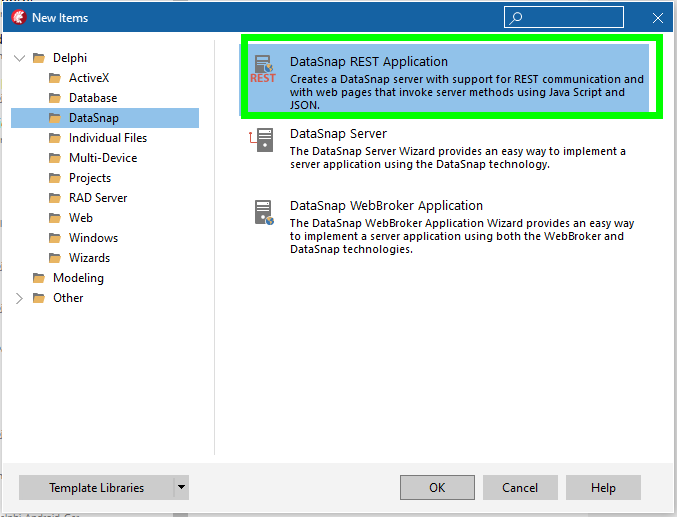Click the DataSnap folder icon in tree
The width and height of the screenshot is (677, 517).
coord(55,118)
